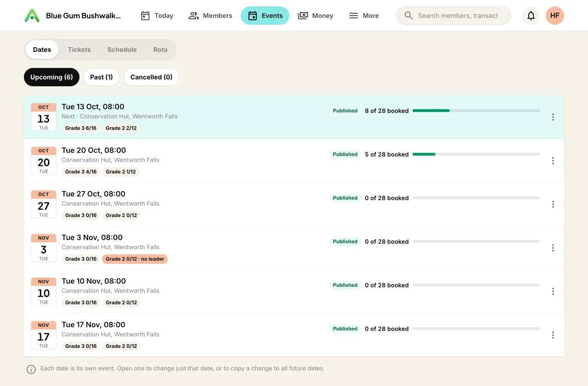Open the Money section
Viewport: 588px width, 386px height.
coord(316,16)
